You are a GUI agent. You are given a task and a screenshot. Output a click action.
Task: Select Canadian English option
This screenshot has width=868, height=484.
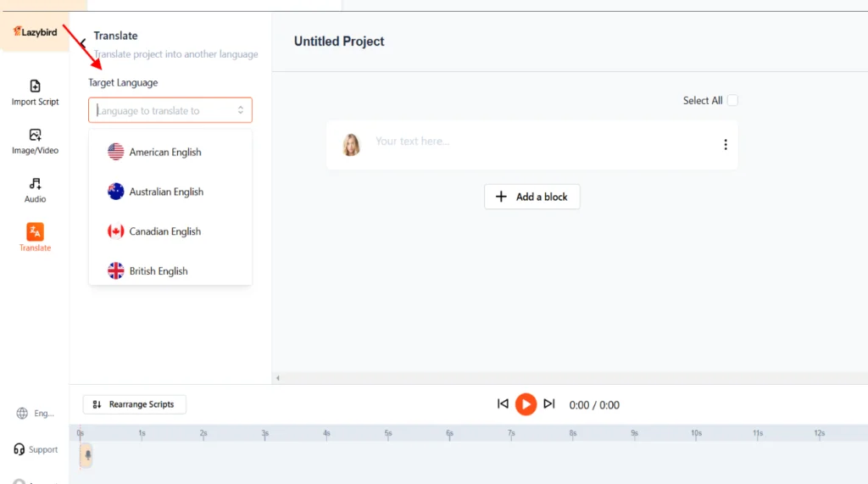point(165,231)
